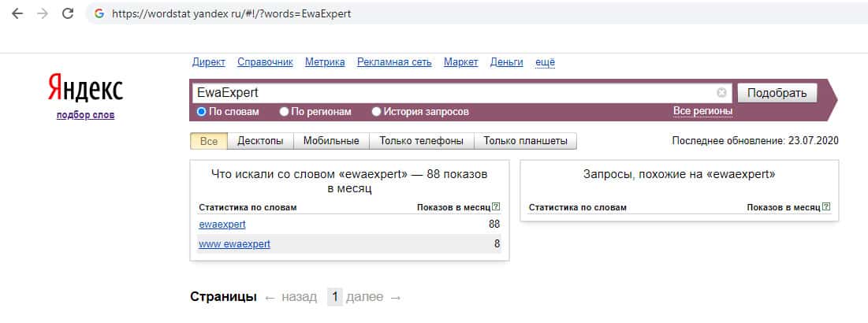The image size is (868, 323).
Task: Switch to the 'Мобильные' tab
Action: pos(331,141)
